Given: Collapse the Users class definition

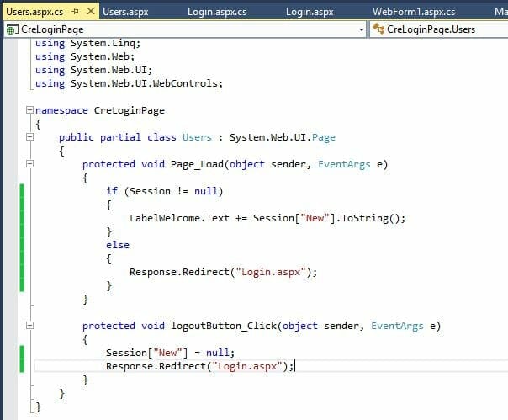Looking at the screenshot, I should [x=29, y=137].
